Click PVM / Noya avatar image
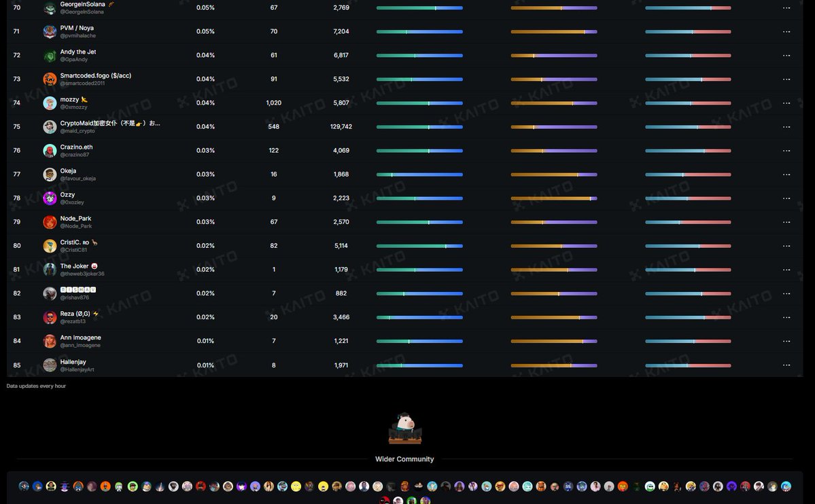 tap(50, 32)
